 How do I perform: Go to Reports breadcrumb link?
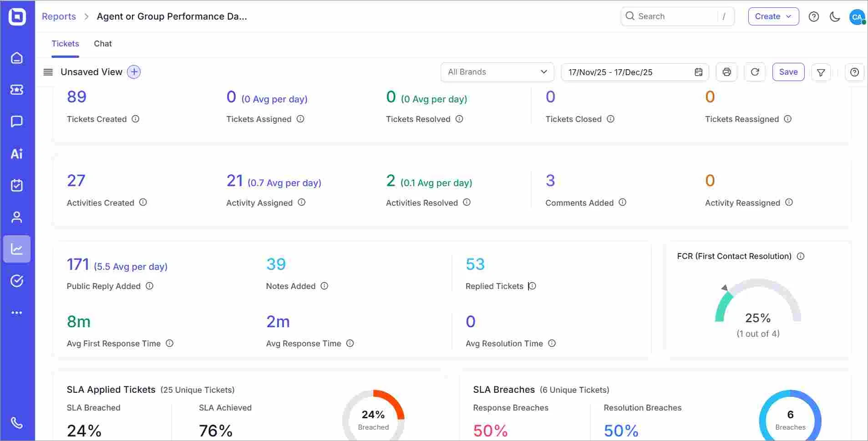(x=59, y=16)
